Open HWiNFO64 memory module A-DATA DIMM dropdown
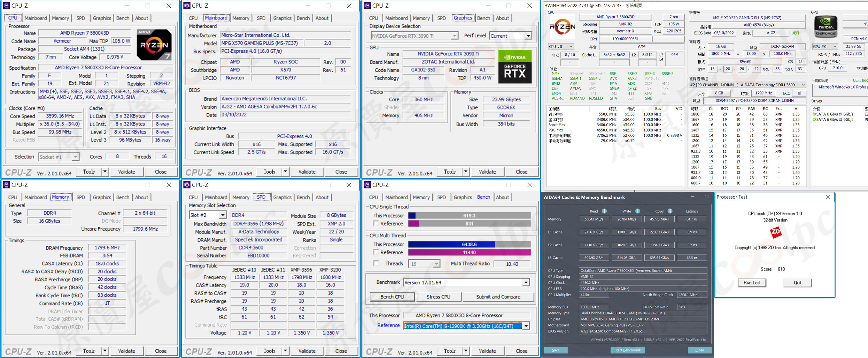868x358 pixels. click(x=747, y=85)
